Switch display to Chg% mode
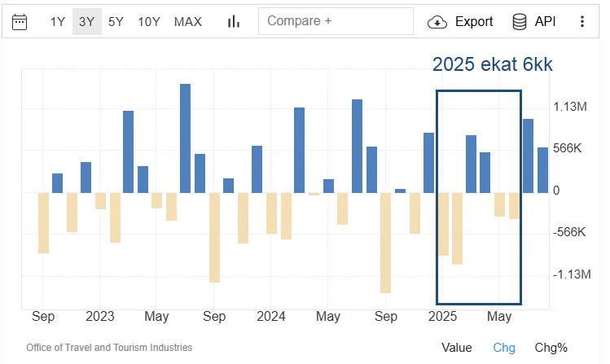Image resolution: width=610 pixels, height=364 pixels. coord(551,348)
